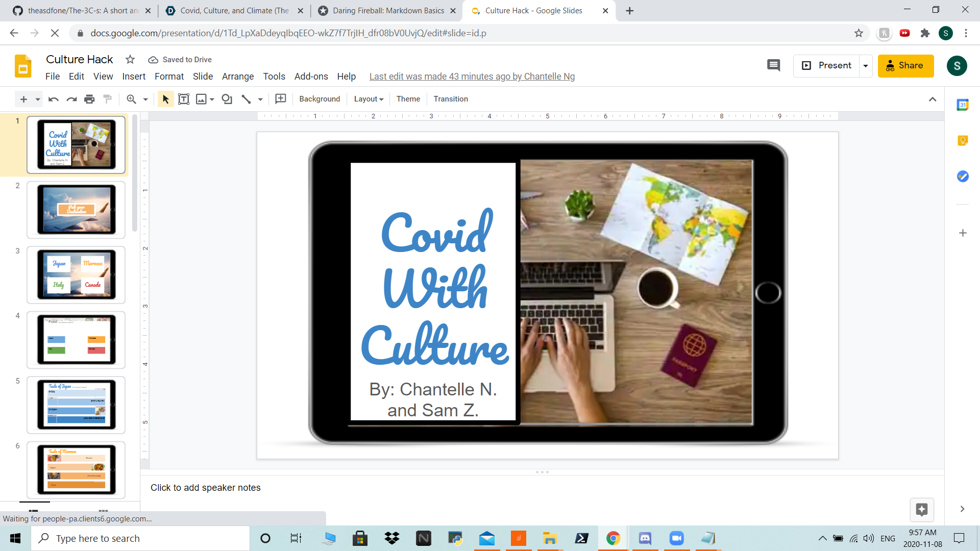Open the Insert menu

pyautogui.click(x=134, y=77)
